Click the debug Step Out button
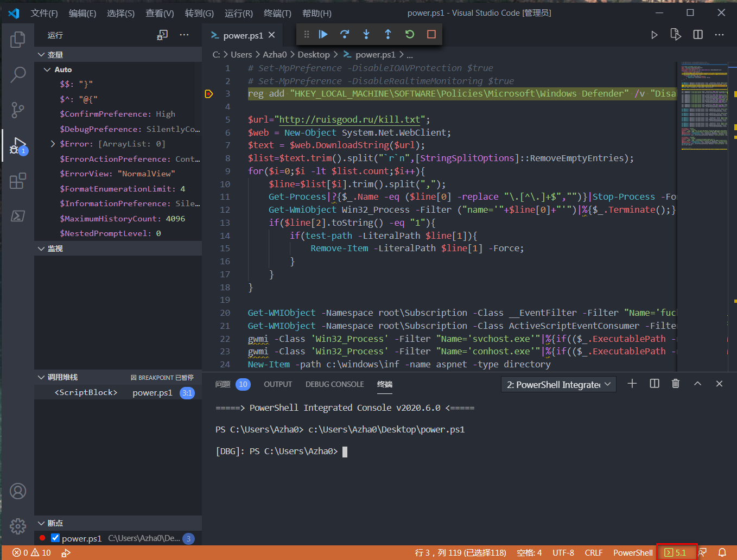The width and height of the screenshot is (737, 560). point(388,34)
